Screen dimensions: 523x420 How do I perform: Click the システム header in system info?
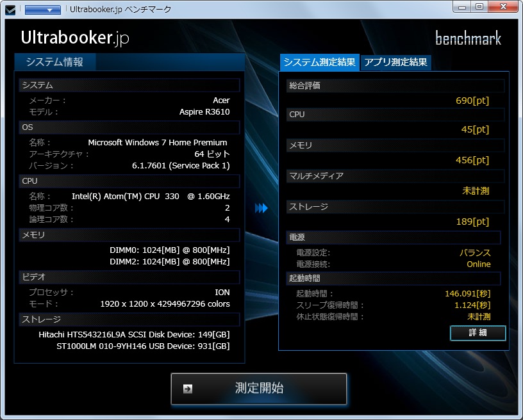coord(129,85)
